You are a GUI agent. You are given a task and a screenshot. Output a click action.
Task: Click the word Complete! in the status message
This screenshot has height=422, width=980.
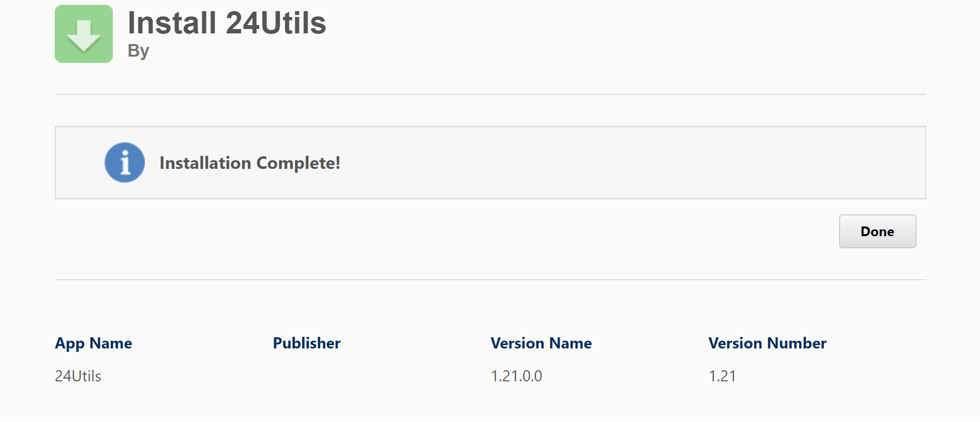click(298, 163)
